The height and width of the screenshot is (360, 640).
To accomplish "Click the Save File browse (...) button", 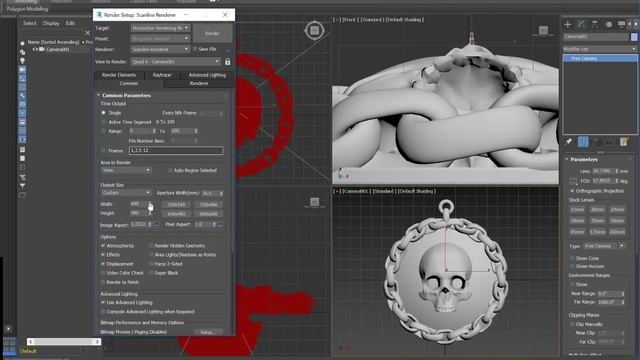I will point(228,49).
